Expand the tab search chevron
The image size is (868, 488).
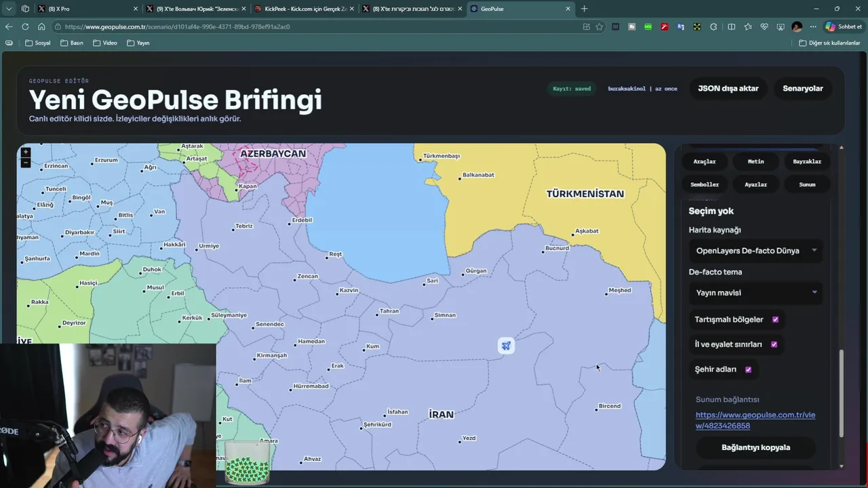click(9, 9)
